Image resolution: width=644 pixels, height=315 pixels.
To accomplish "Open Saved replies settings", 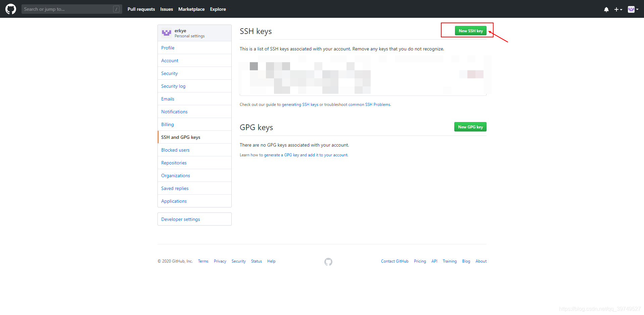I will (194, 188).
